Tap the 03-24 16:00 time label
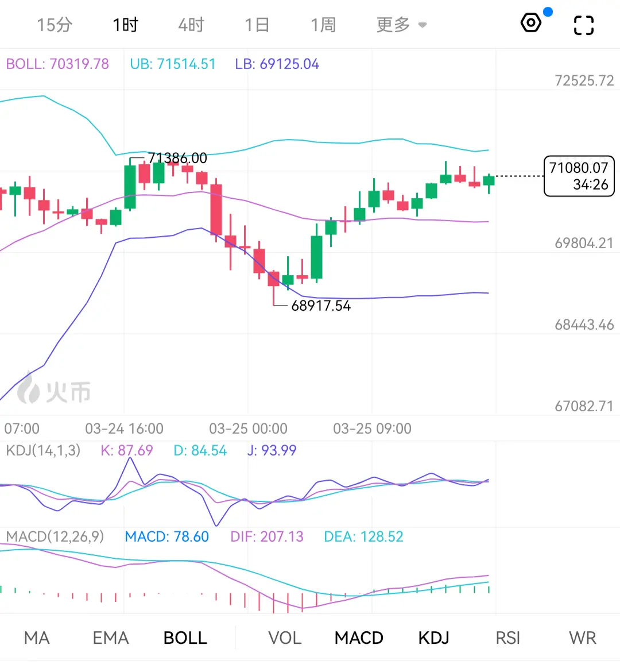This screenshot has width=620, height=672. tap(124, 428)
